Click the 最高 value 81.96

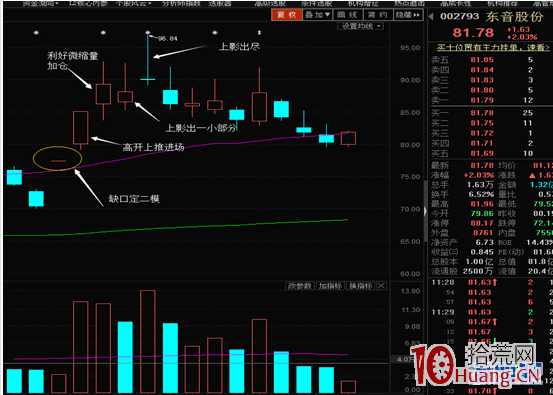(482, 204)
